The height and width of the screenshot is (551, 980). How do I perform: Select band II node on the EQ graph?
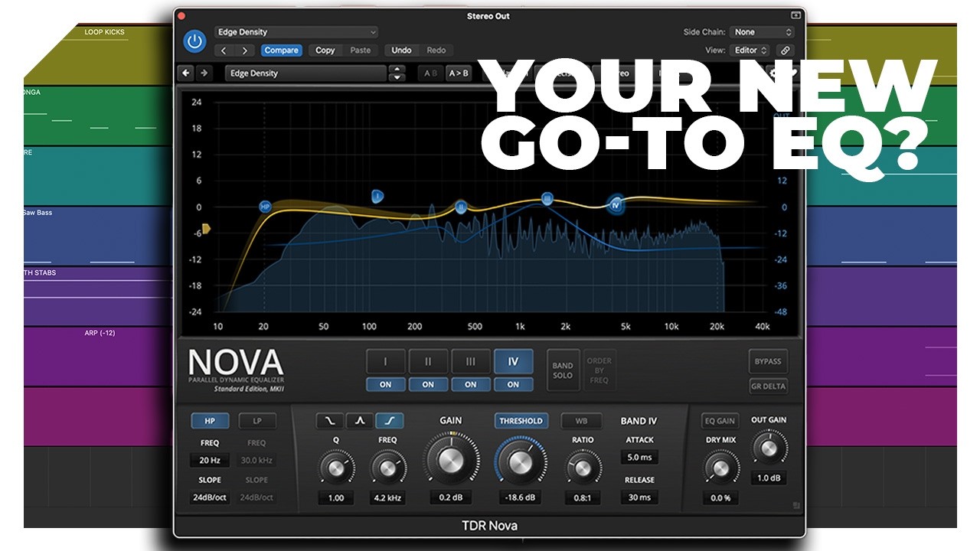click(x=461, y=207)
